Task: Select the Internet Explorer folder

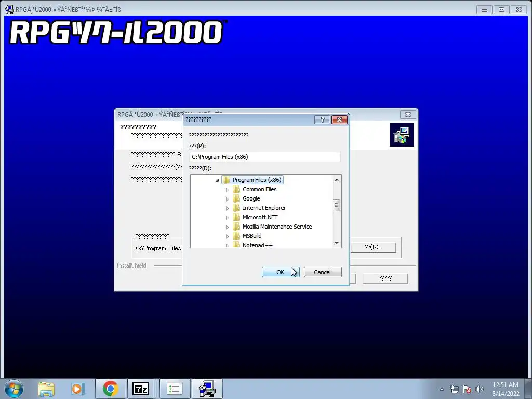Action: 264,208
